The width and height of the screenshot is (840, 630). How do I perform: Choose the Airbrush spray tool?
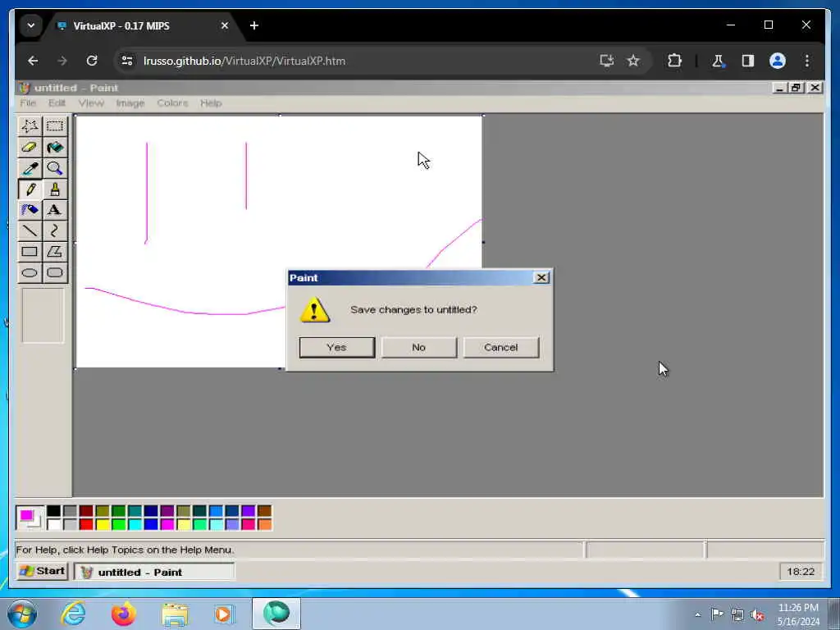click(x=30, y=210)
